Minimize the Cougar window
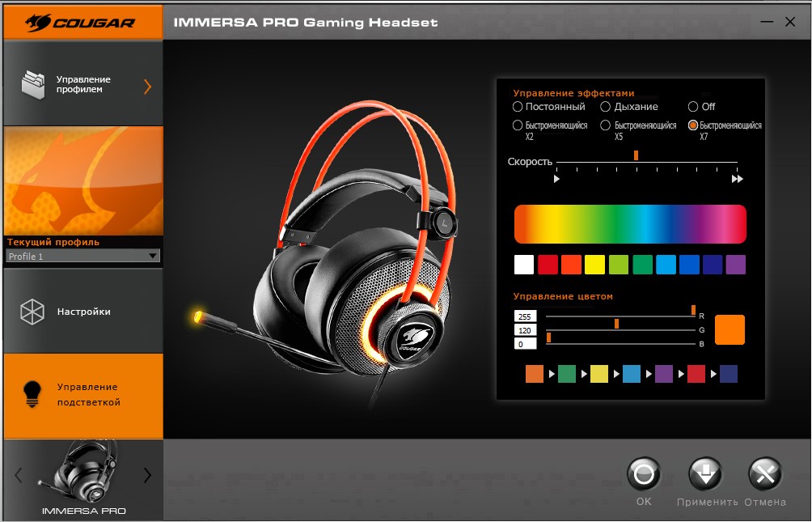This screenshot has height=522, width=812. pyautogui.click(x=767, y=22)
